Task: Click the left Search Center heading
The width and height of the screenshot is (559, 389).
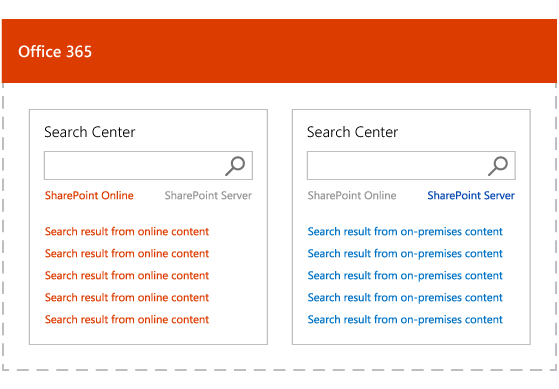Action: click(90, 132)
